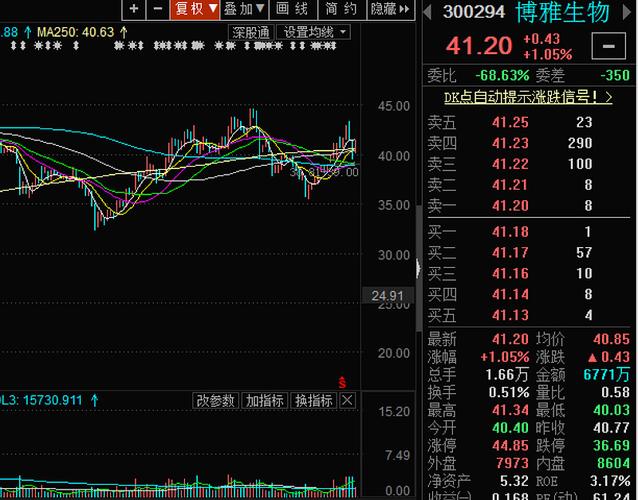The image size is (638, 500).
Task: Open DK点自动提示涨跌信号 link
Action: click(x=528, y=97)
